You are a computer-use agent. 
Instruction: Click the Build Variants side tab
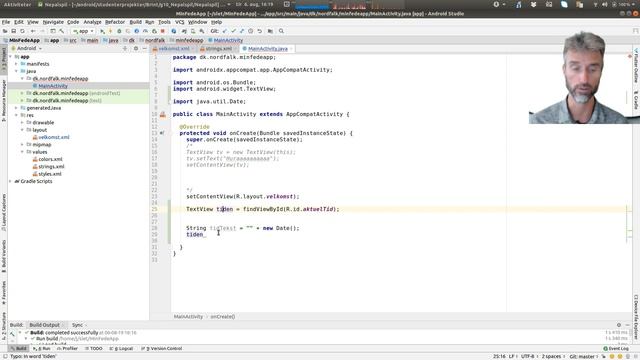pyautogui.click(x=4, y=256)
